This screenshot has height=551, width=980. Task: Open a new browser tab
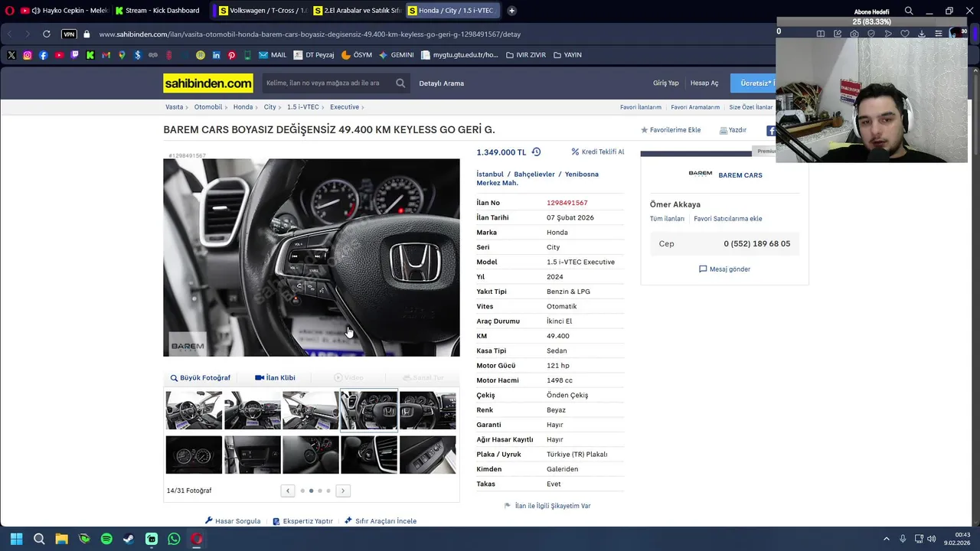point(511,11)
